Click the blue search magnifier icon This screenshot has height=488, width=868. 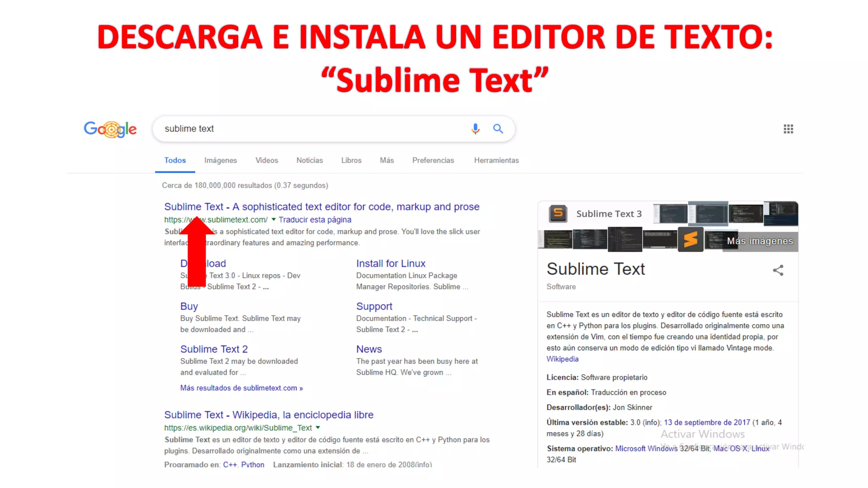pos(498,129)
